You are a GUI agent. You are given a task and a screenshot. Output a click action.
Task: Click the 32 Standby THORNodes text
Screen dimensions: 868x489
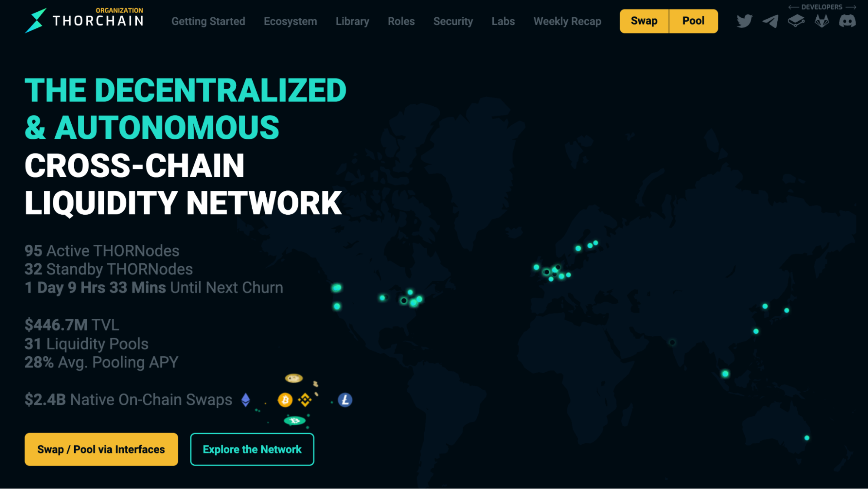[109, 269]
